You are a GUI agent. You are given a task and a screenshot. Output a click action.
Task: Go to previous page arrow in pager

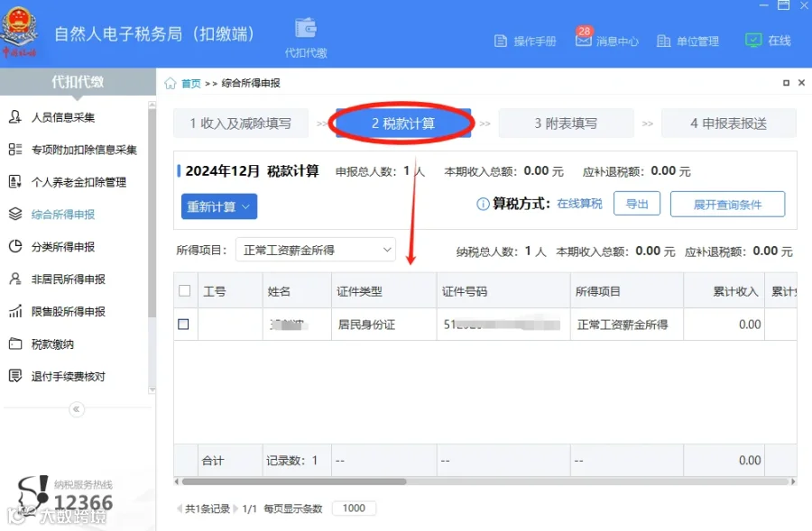tap(180, 508)
